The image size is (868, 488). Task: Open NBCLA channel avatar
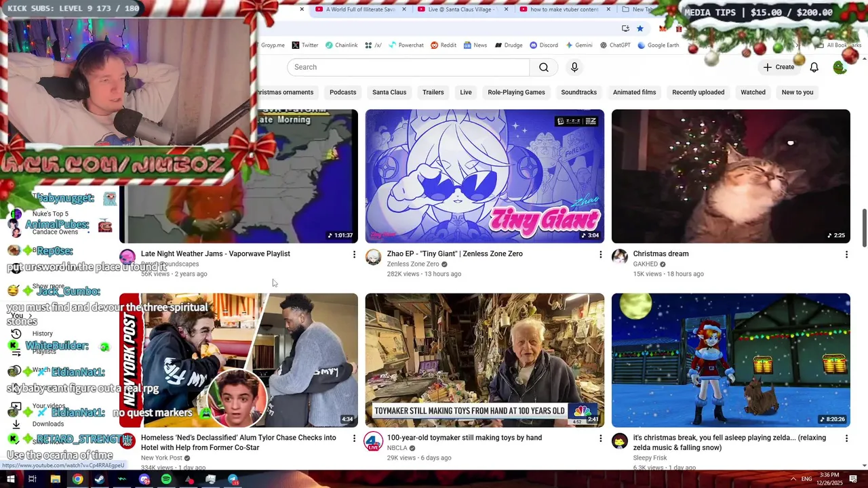[374, 441]
